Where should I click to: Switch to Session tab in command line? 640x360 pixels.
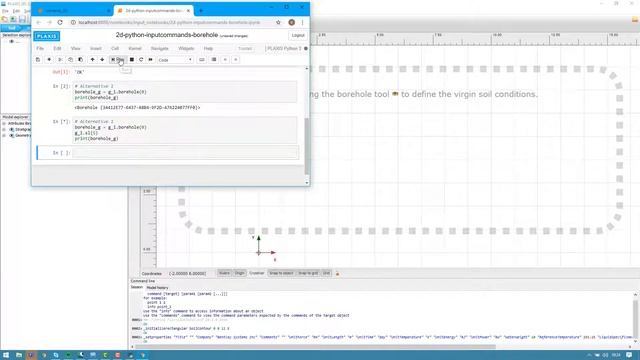136,287
